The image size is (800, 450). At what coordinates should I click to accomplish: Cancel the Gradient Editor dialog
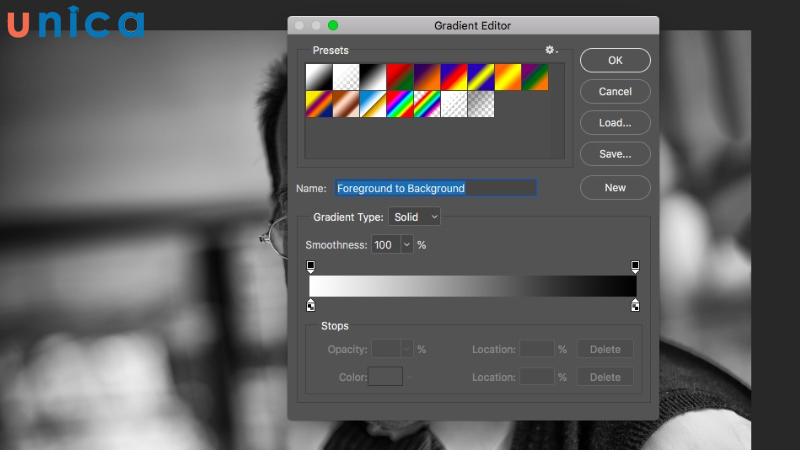point(615,91)
